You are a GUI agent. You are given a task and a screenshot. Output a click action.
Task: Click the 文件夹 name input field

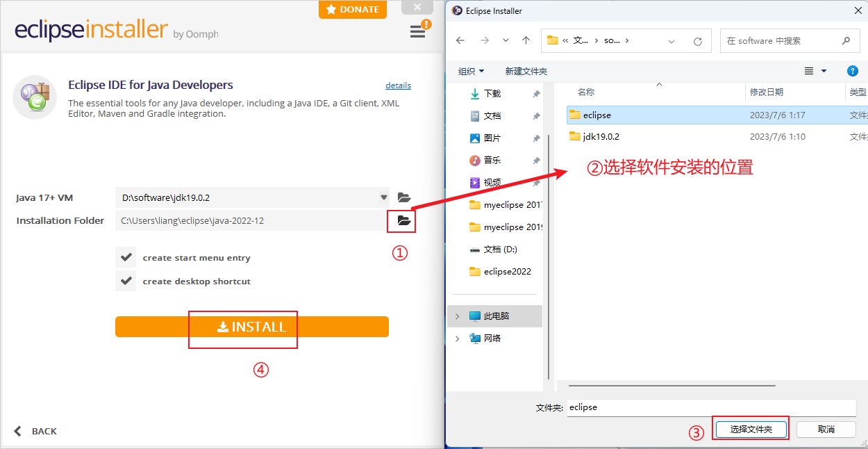point(712,407)
